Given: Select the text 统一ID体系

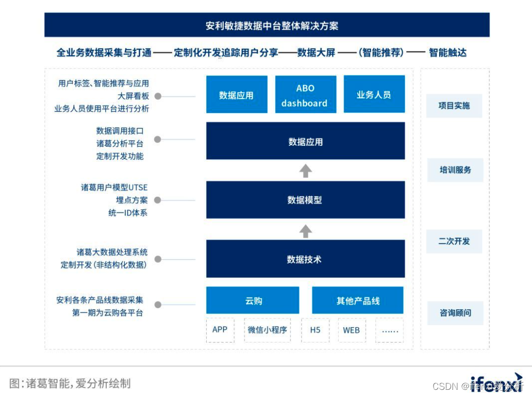Looking at the screenshot, I should [x=128, y=213].
